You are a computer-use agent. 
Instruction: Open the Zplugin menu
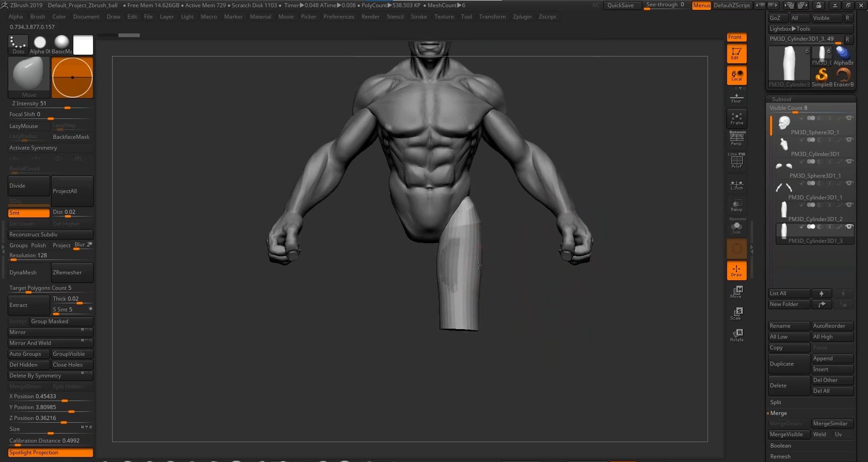click(522, 17)
